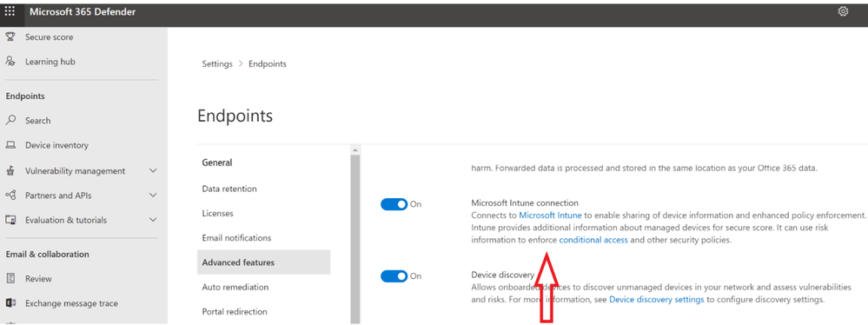The width and height of the screenshot is (868, 325).
Task: Select Advanced features in settings menu
Action: (263, 262)
